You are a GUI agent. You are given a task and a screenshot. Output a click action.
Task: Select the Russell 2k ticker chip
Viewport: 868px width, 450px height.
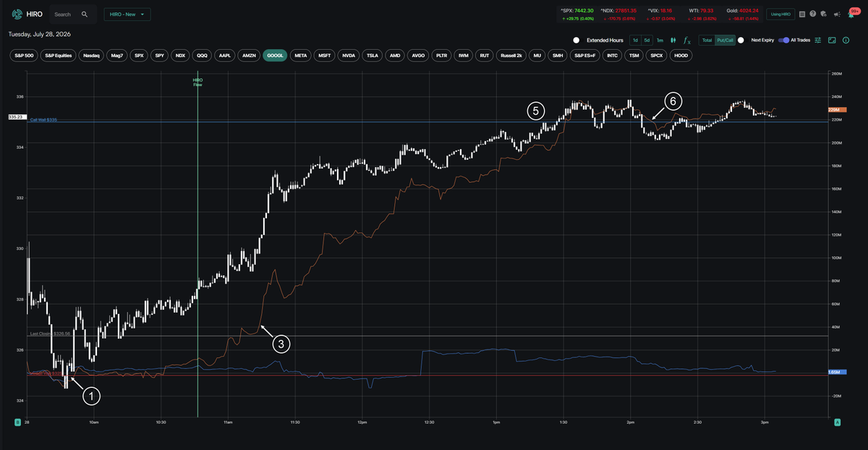511,55
